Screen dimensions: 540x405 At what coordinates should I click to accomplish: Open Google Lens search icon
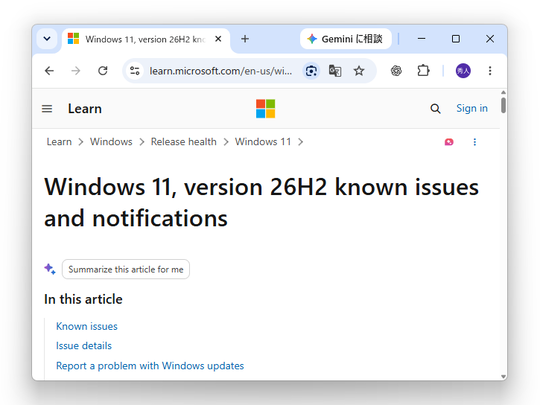(x=311, y=71)
